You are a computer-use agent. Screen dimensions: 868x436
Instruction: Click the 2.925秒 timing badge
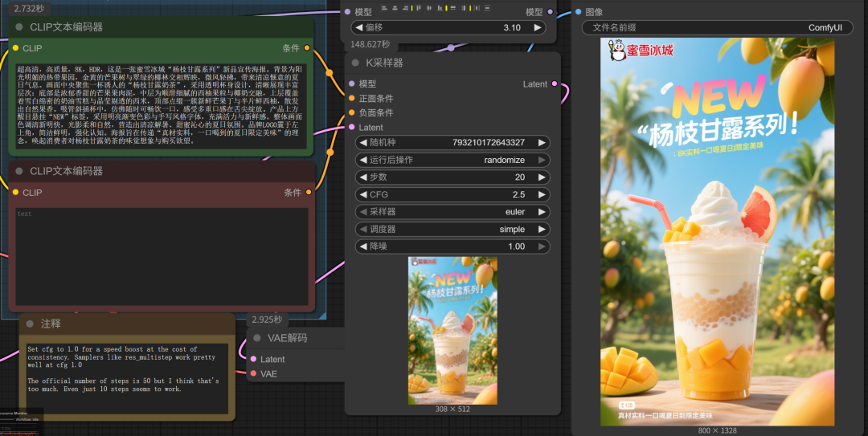(x=267, y=320)
